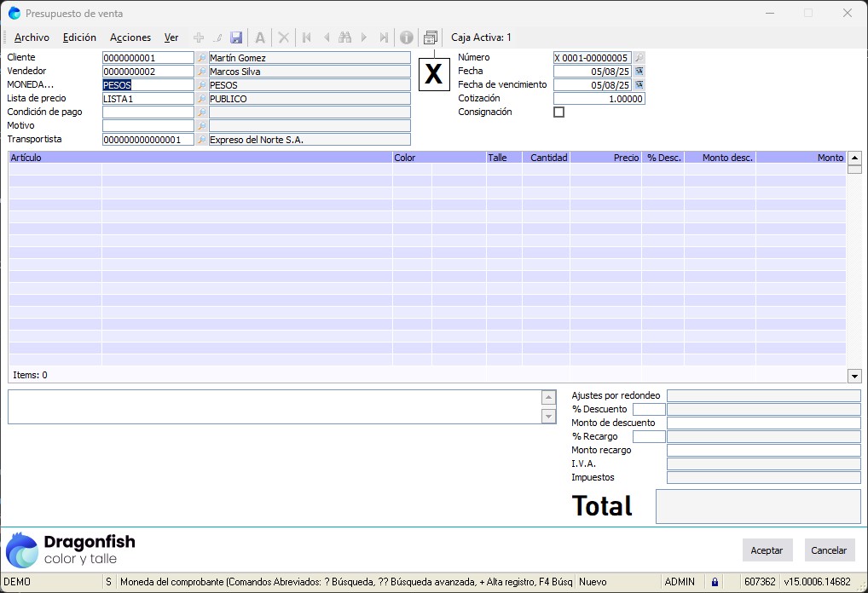Click the binoculars search icon
Screen dimensions: 868x593
coord(344,37)
